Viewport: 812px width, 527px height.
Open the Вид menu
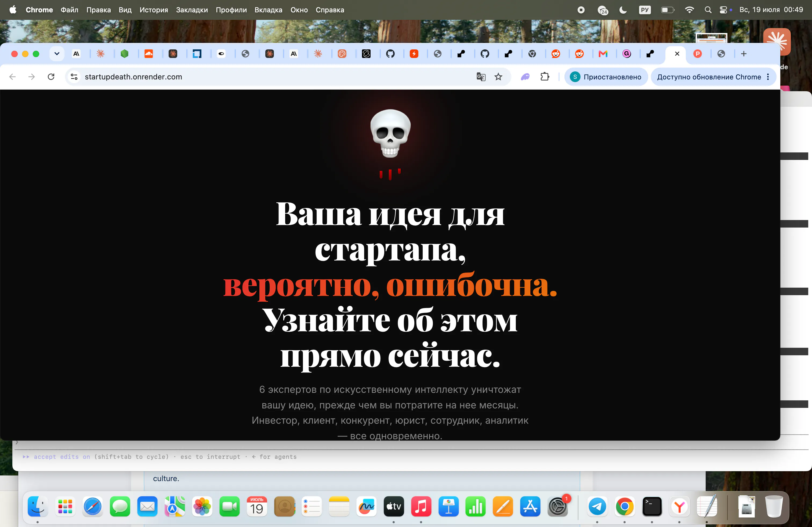tap(125, 10)
